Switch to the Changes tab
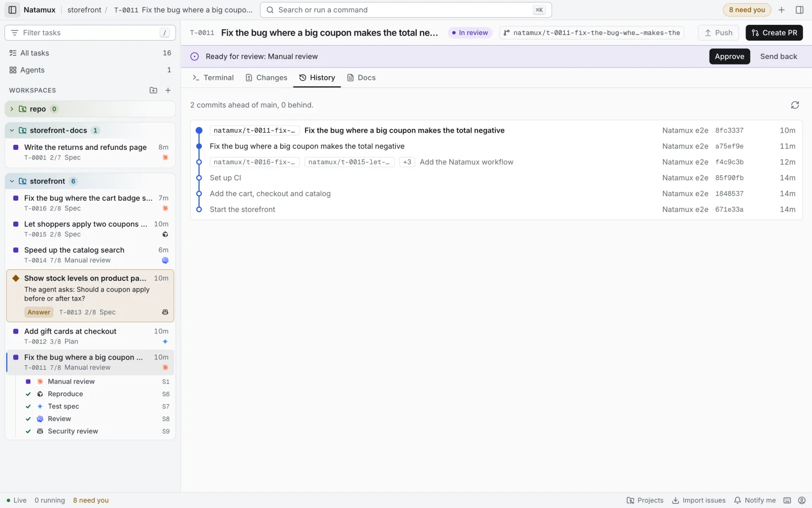The image size is (812, 508). (266, 78)
